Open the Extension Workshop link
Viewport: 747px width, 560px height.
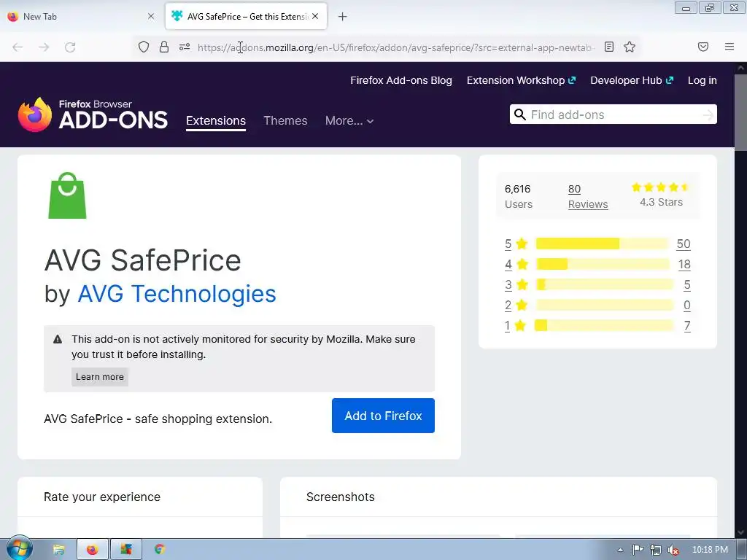(521, 80)
